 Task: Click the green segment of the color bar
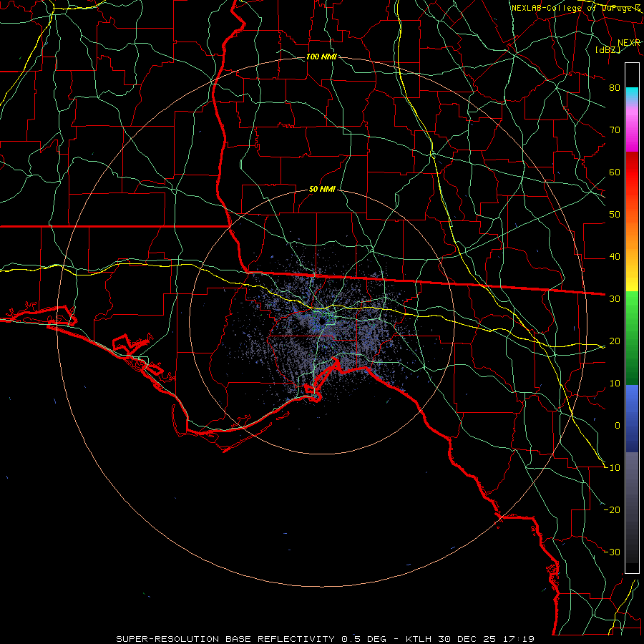tap(632, 338)
